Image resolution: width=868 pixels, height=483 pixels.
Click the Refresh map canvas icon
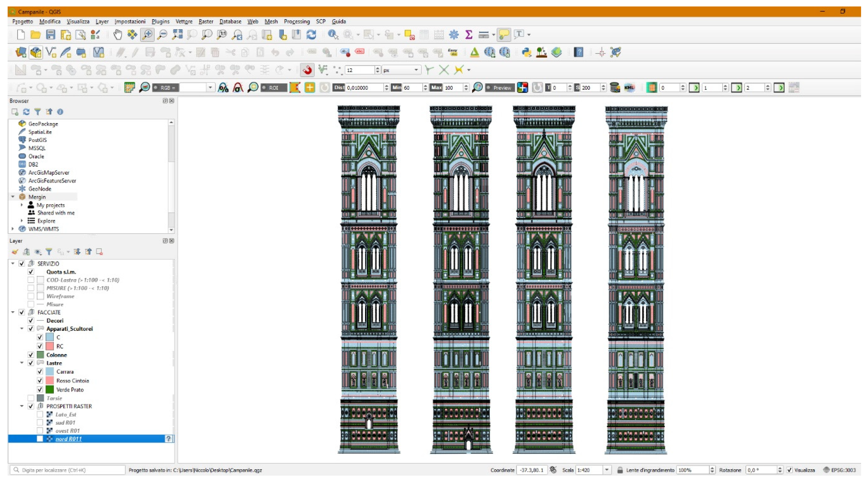click(311, 34)
